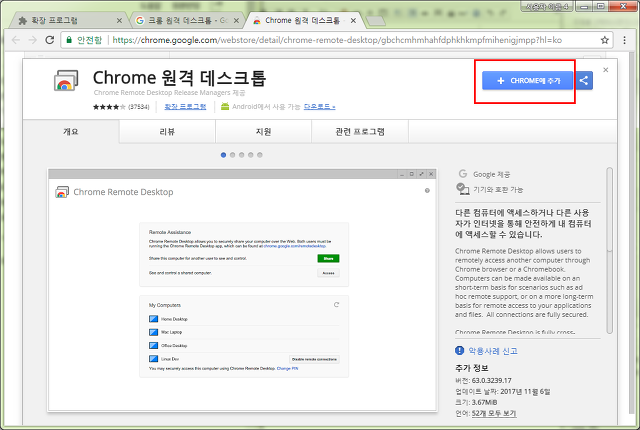Click the 악용사례 신고 link
The image size is (640, 430).
click(x=493, y=351)
